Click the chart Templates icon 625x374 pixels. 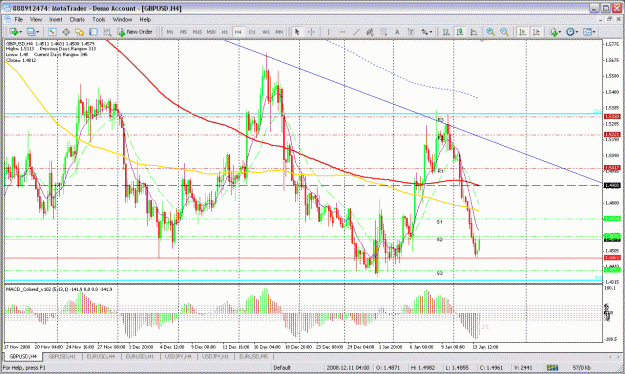[587, 32]
